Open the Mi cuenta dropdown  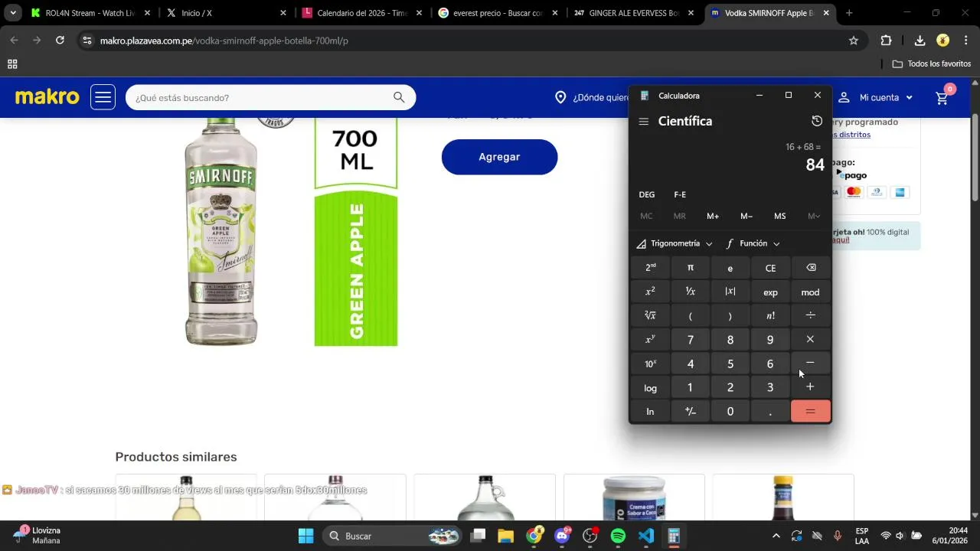(x=875, y=97)
